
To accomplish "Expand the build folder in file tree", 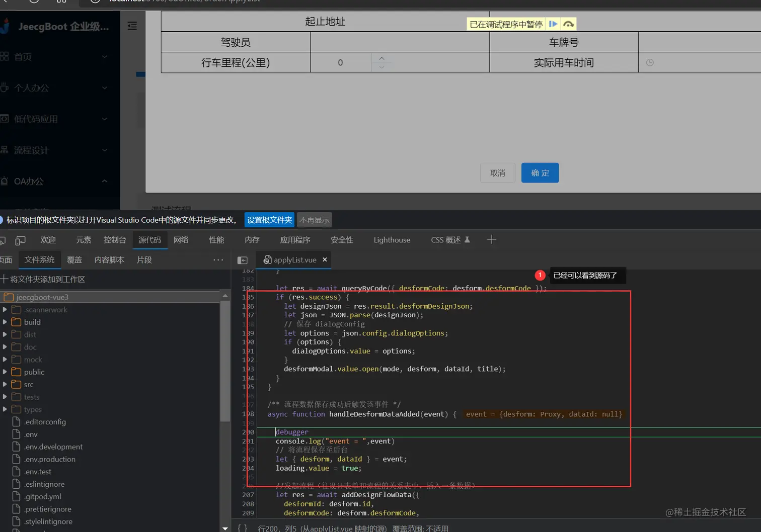I will pyautogui.click(x=5, y=322).
